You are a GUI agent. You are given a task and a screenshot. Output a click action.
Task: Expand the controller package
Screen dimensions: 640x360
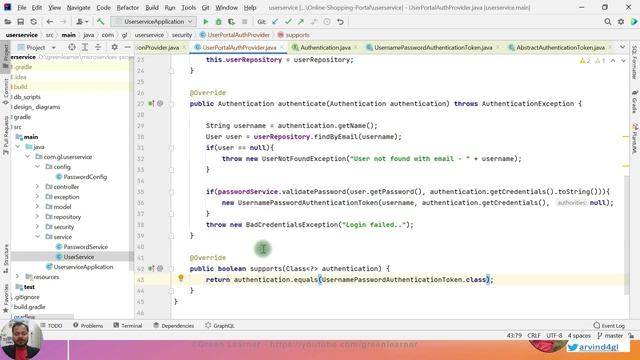38,187
